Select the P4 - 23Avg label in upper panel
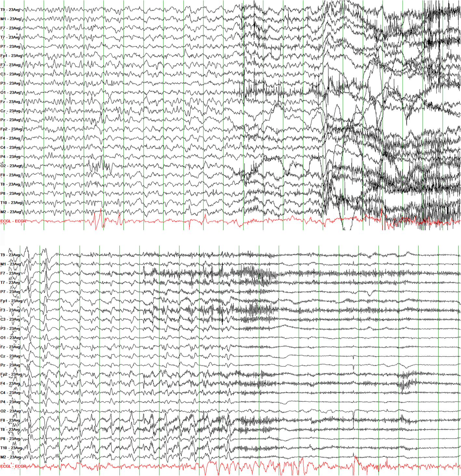 pyautogui.click(x=10, y=157)
